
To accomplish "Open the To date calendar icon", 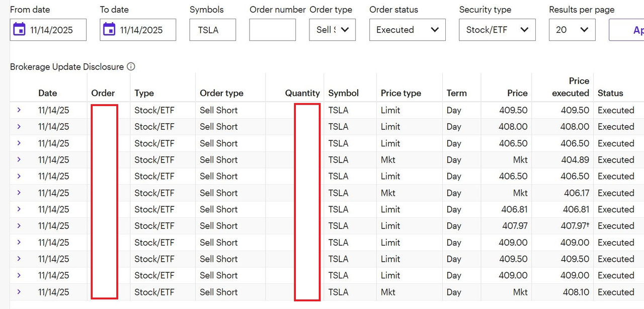I will pyautogui.click(x=109, y=29).
